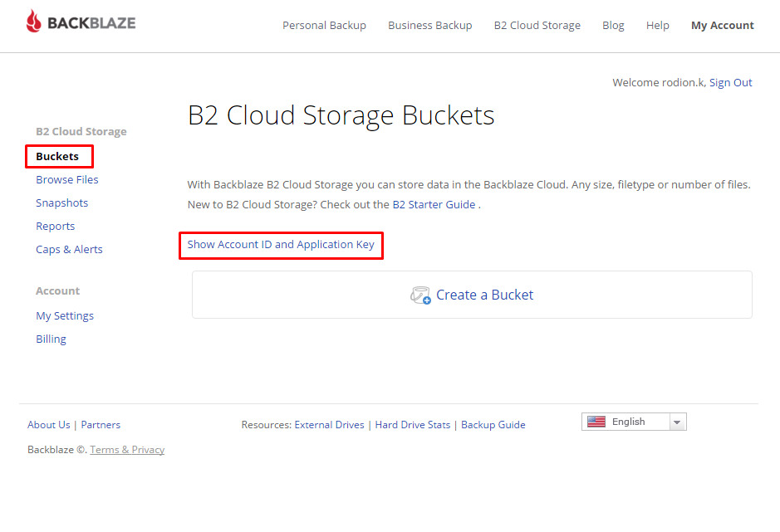
Task: Open Business Backup in top navigation
Action: pyautogui.click(x=429, y=26)
